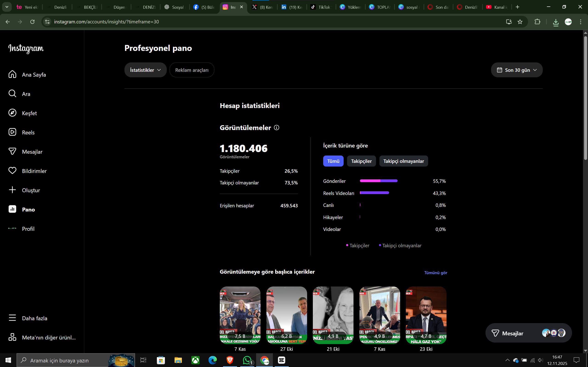Open Bildirimler heart icon
Image resolution: width=588 pixels, height=367 pixels.
pyautogui.click(x=12, y=171)
